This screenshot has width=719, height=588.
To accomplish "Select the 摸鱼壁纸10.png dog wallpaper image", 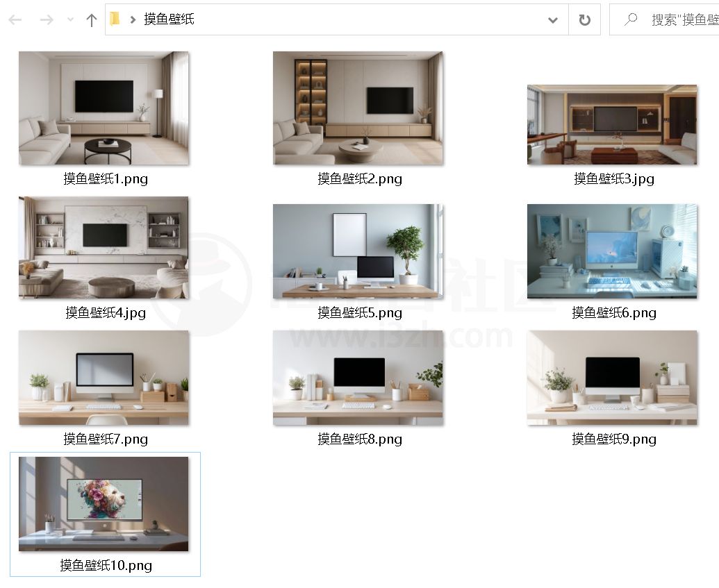I will click(x=104, y=504).
